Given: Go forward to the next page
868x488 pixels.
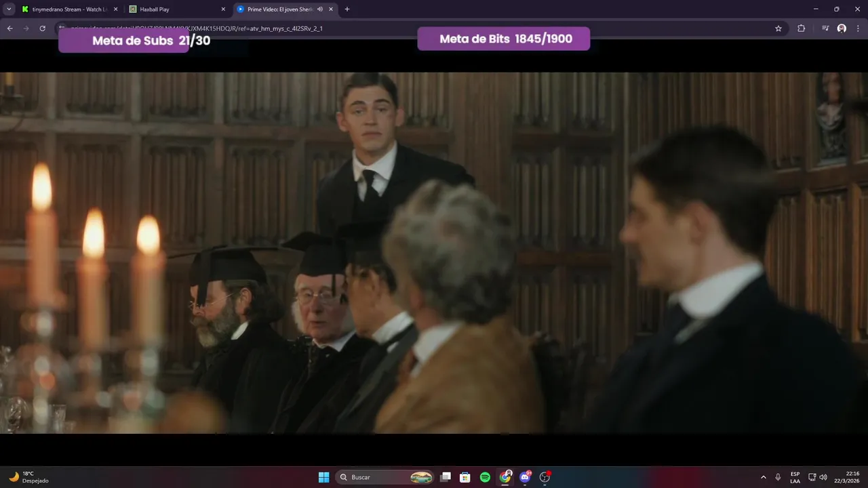Looking at the screenshot, I should click(26, 28).
